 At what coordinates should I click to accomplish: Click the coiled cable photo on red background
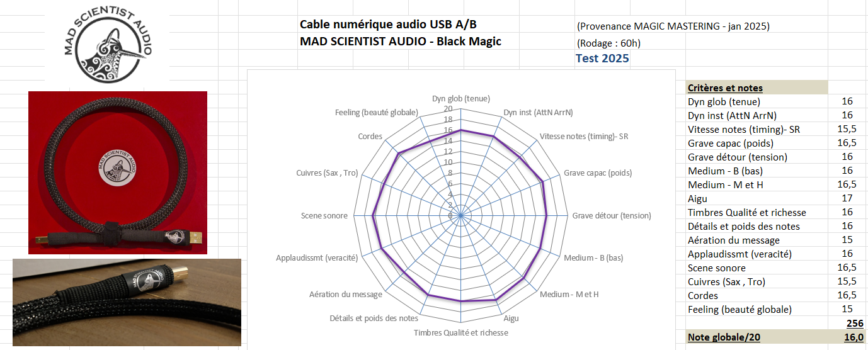coord(118,172)
